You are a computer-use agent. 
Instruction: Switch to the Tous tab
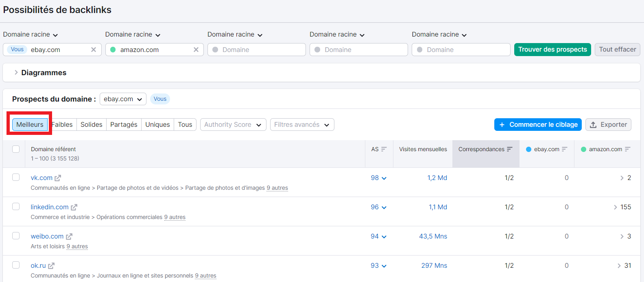[185, 125]
